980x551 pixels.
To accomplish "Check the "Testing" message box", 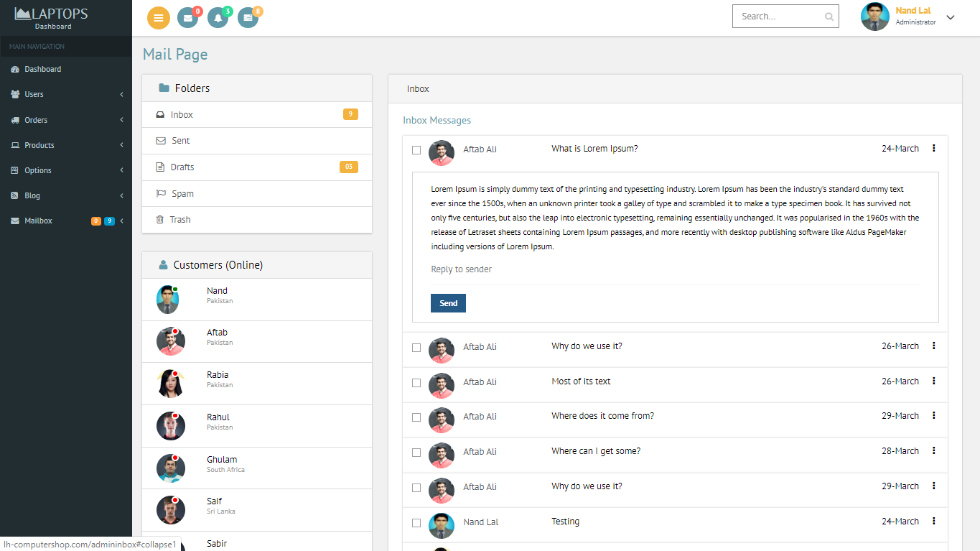I will click(416, 523).
